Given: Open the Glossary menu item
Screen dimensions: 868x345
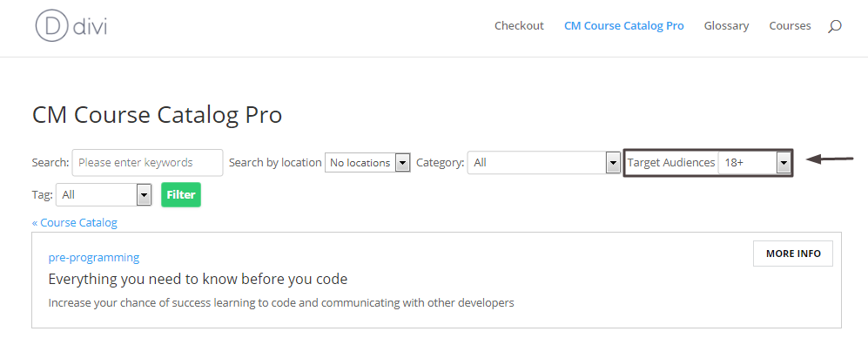Looking at the screenshot, I should [x=726, y=25].
